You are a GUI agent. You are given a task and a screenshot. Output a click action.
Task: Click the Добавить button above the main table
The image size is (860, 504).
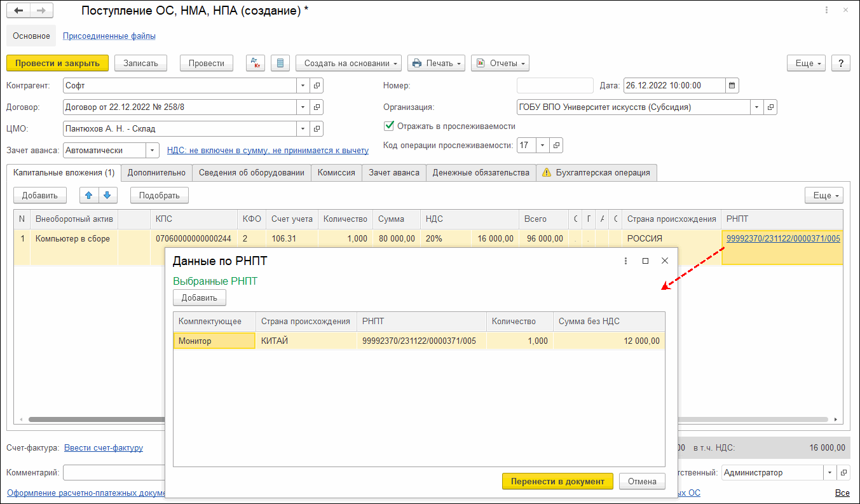pos(40,195)
